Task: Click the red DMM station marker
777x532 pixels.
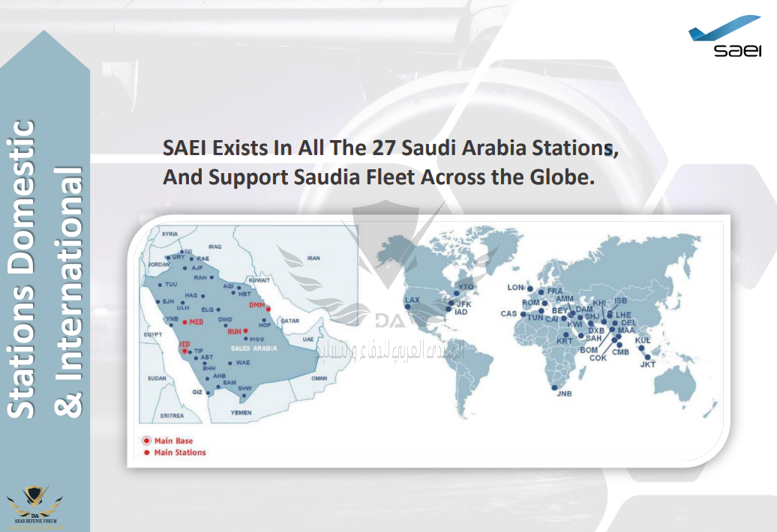Action: (x=268, y=309)
